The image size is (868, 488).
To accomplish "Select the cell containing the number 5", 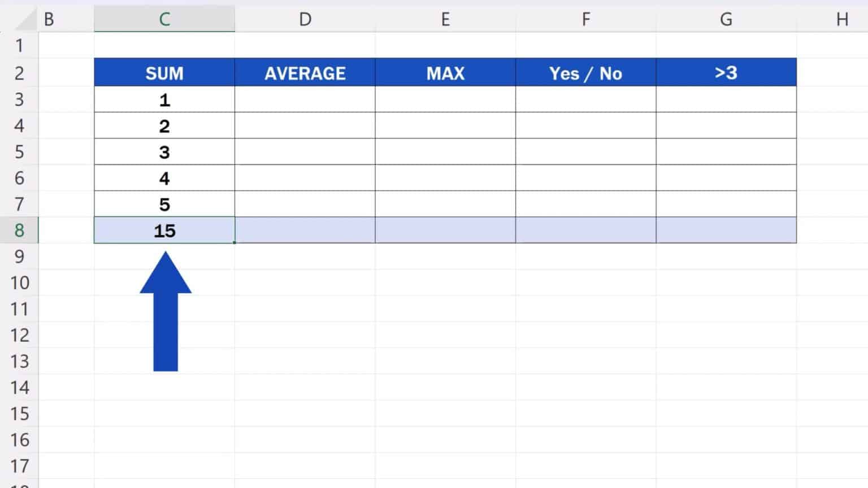I will [x=164, y=204].
